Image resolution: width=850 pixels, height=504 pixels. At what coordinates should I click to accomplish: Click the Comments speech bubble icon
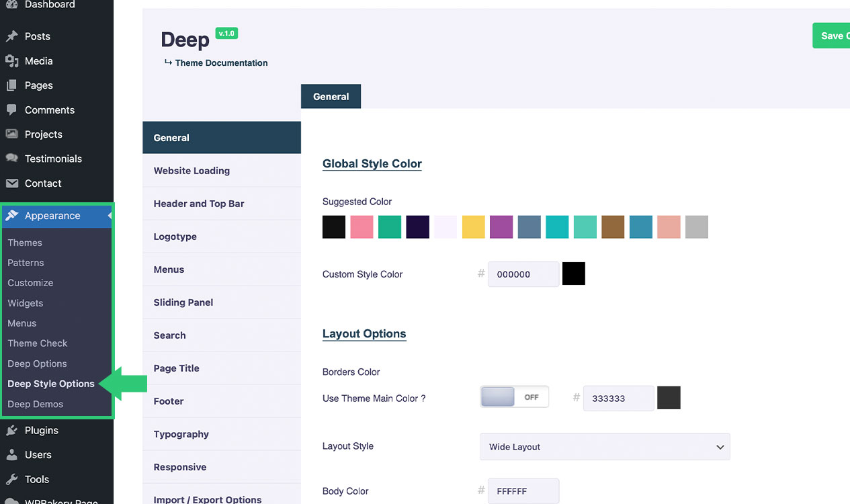pos(11,110)
